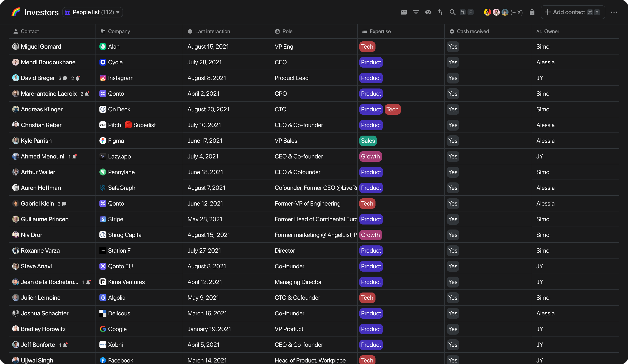Click Julien Lemoine's avatar
Image resolution: width=628 pixels, height=364 pixels.
coord(16,298)
